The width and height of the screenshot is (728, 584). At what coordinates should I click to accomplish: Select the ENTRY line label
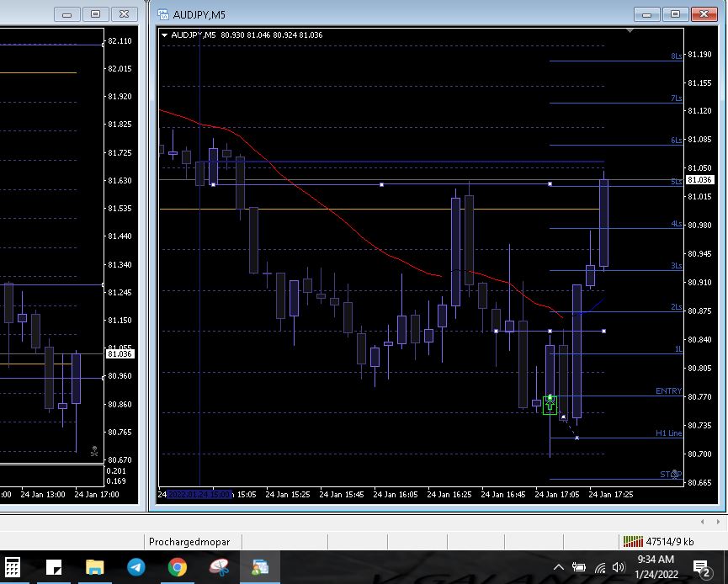coord(668,391)
